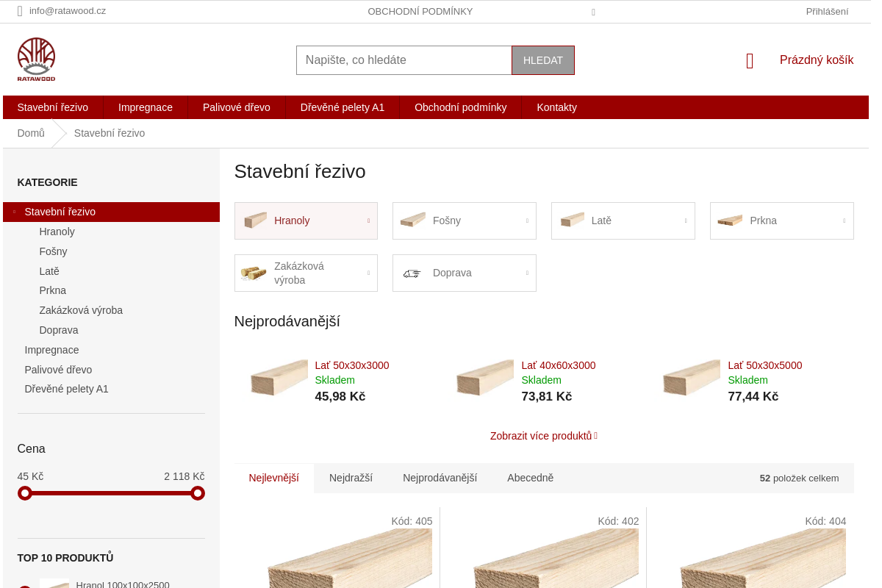
Task: Open the Doprava category tile
Action: (465, 273)
